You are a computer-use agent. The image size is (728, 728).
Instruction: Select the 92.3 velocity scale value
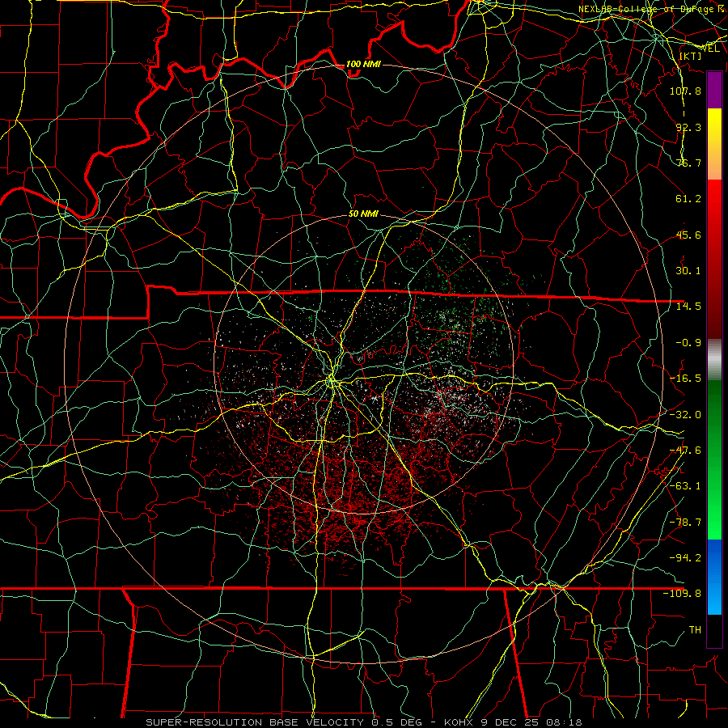coord(688,127)
